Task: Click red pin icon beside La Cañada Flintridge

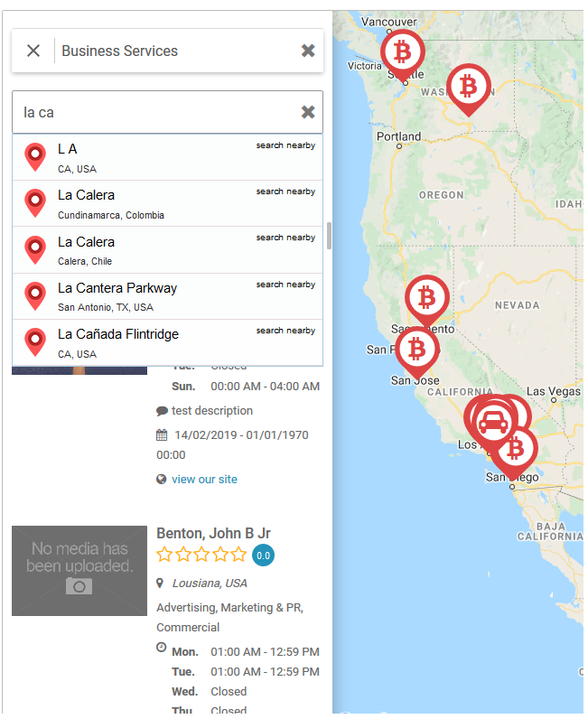Action: click(x=35, y=342)
